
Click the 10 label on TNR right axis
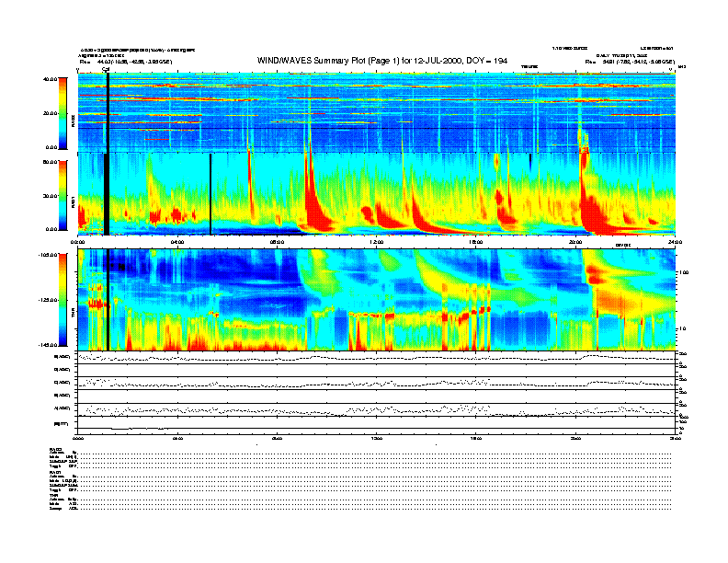click(x=682, y=328)
